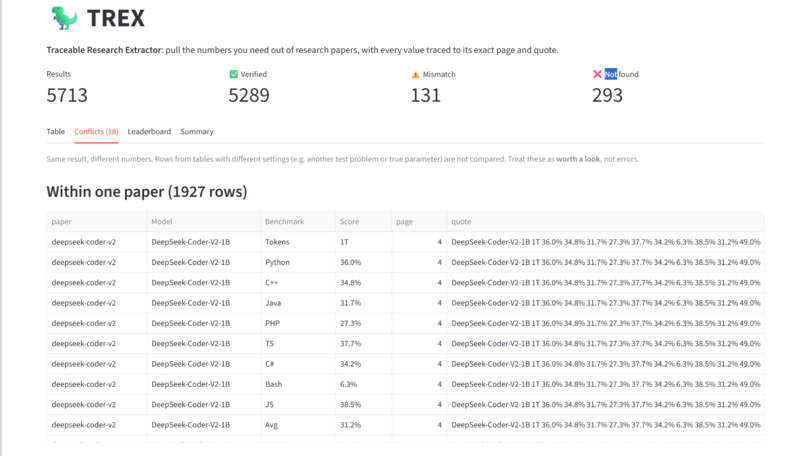Image resolution: width=806 pixels, height=456 pixels.
Task: Click DeepSeek-Coder-V2-1B model cell in Python row
Action: [204, 262]
